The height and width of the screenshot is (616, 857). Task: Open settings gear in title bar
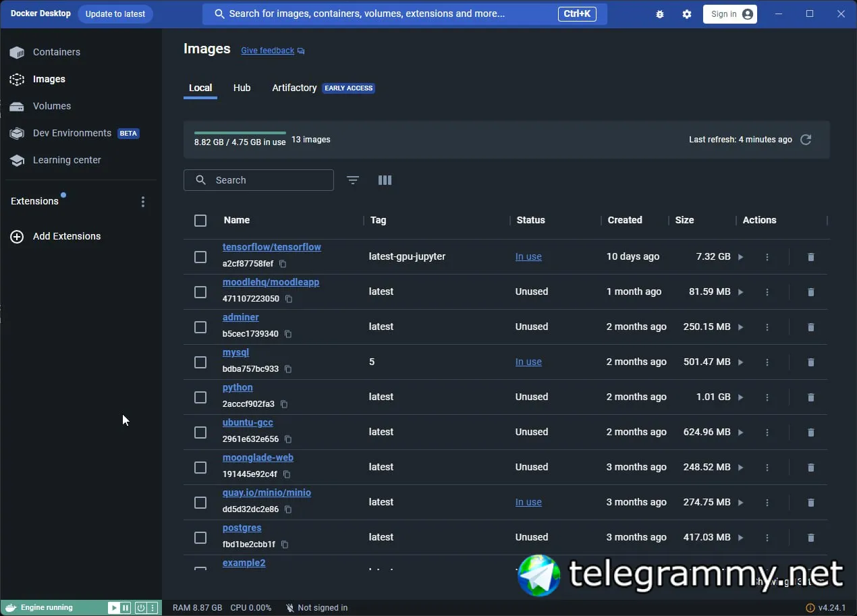click(687, 14)
